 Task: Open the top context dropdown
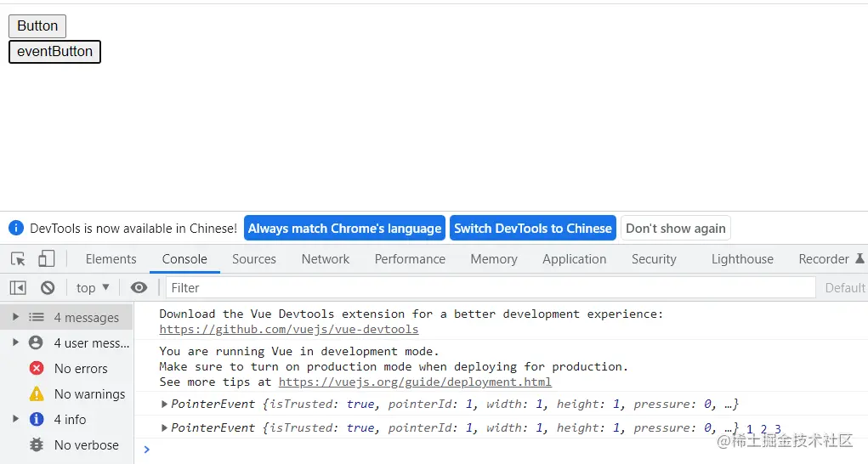93,287
